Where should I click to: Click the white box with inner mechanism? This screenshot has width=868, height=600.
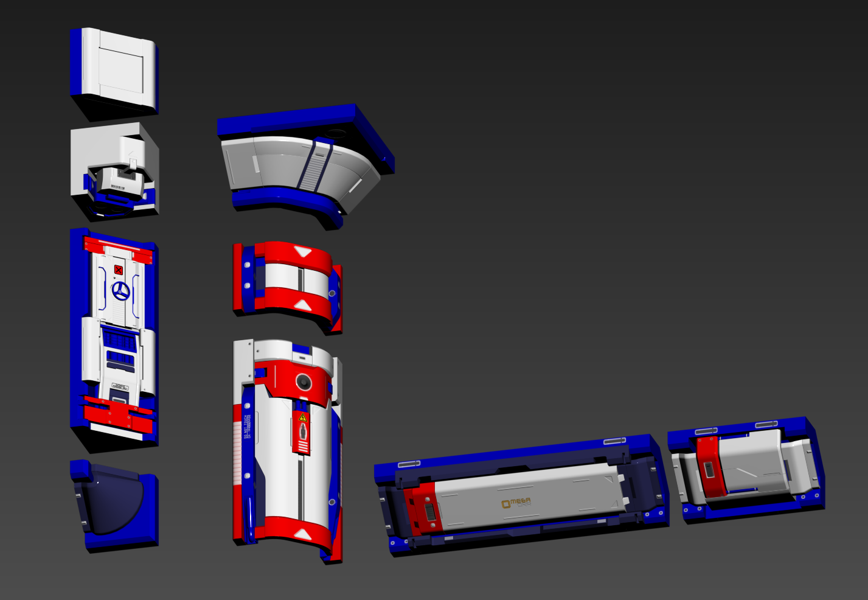(x=114, y=170)
